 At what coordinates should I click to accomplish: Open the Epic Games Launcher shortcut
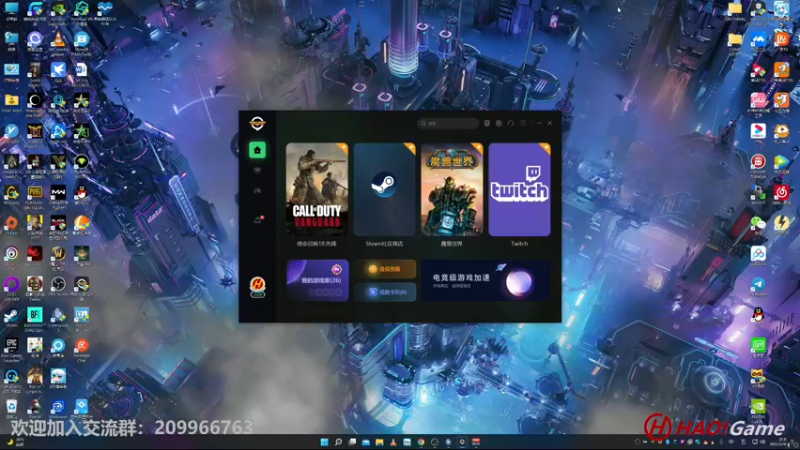(11, 350)
